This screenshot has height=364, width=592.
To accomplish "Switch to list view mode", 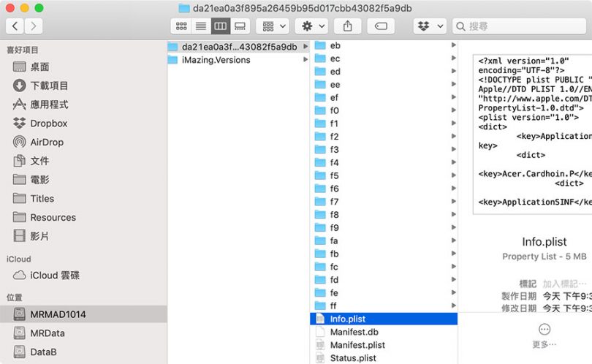I will coord(200,26).
